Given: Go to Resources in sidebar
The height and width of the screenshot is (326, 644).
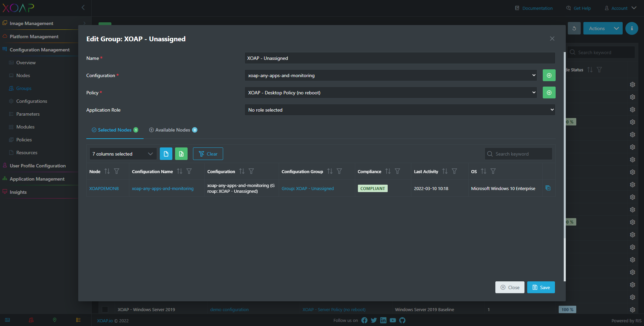Looking at the screenshot, I should (x=27, y=153).
